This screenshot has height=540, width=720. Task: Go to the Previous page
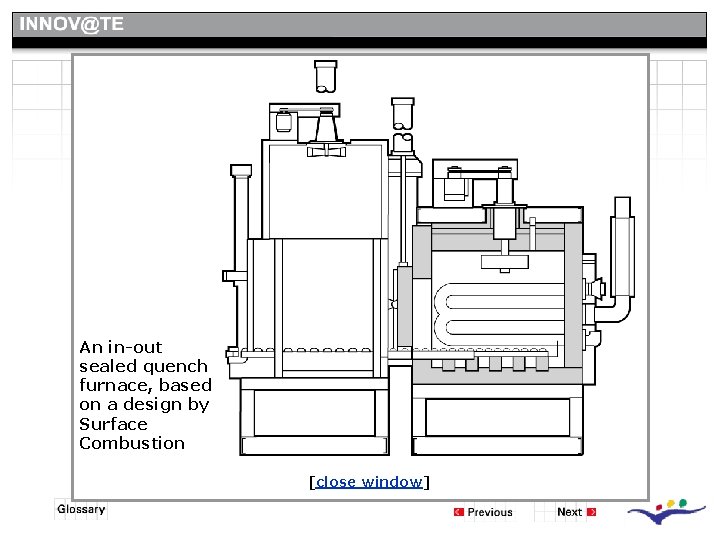coord(489,512)
